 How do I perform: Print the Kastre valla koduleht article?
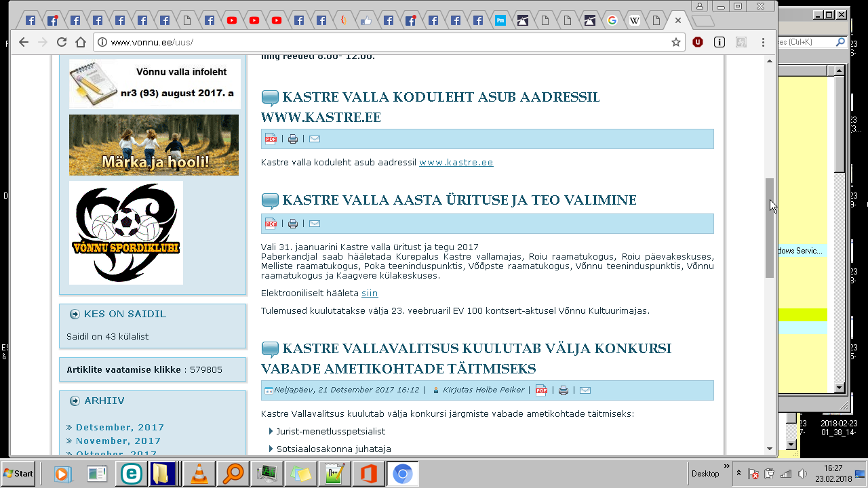tap(293, 139)
